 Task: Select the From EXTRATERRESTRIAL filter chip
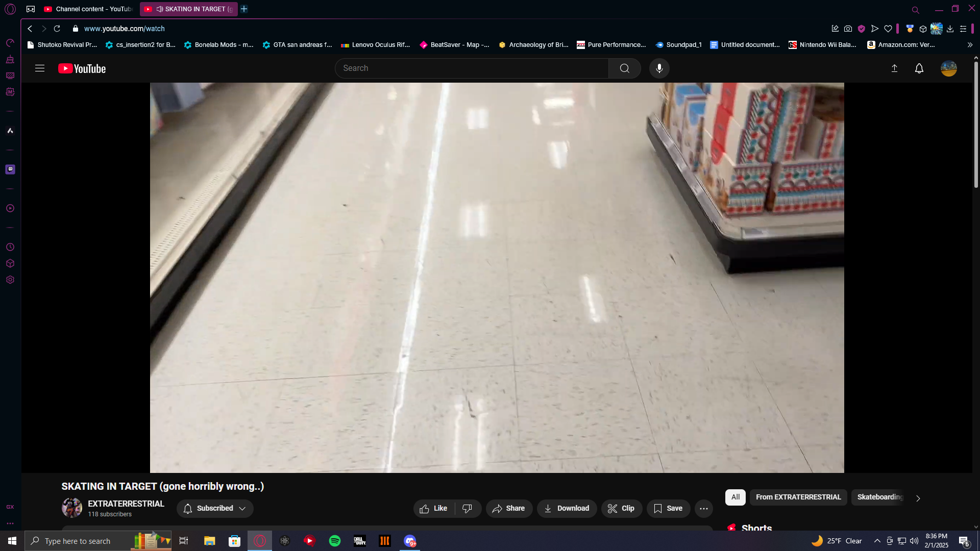pyautogui.click(x=798, y=497)
